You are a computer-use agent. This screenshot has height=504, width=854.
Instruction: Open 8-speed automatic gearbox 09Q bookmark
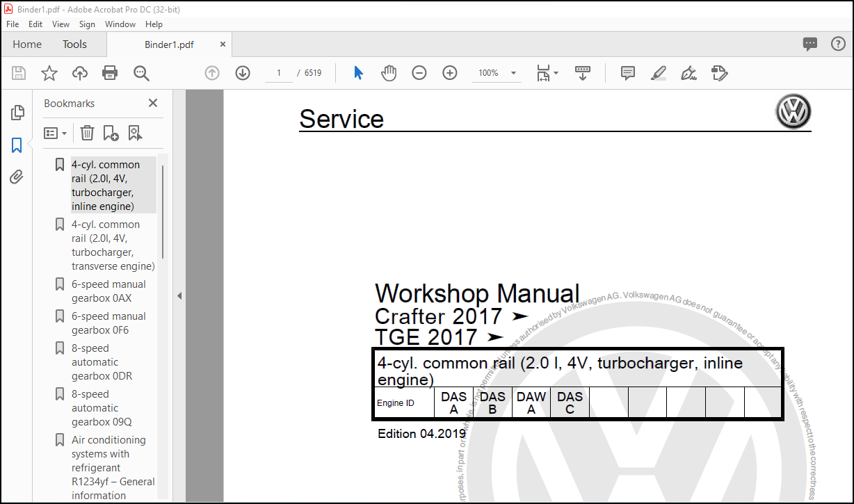tap(102, 408)
